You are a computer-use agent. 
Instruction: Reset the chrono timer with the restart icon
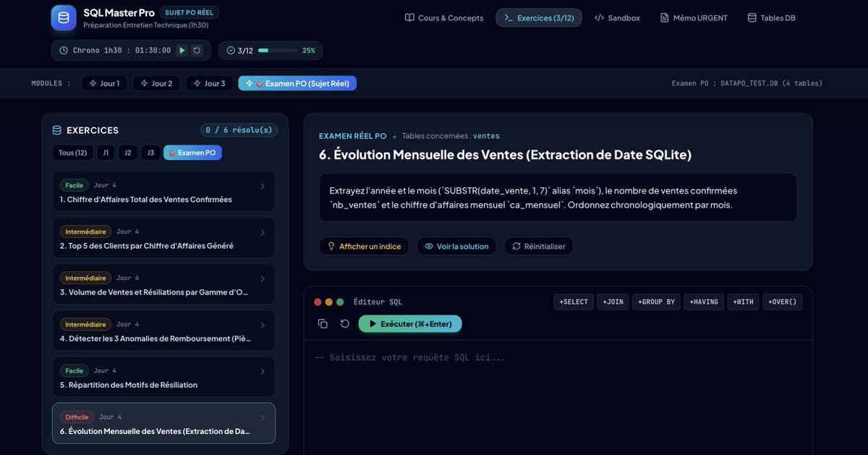[x=197, y=51]
